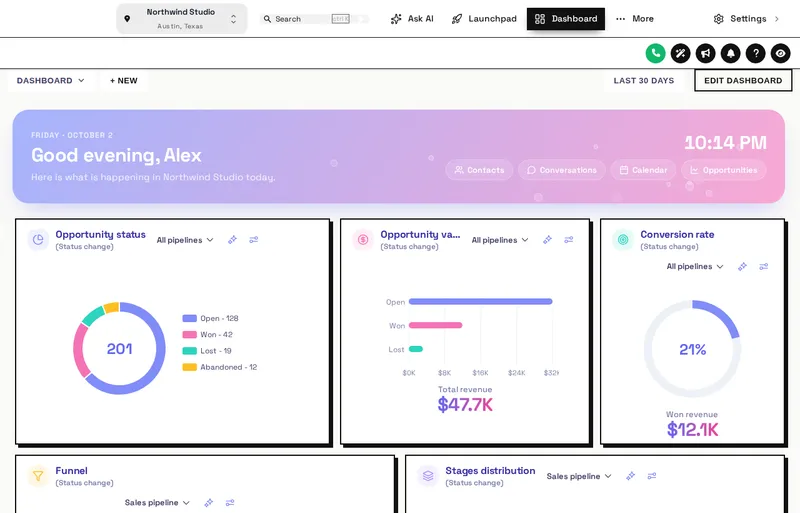Click the + NEW button
Image resolution: width=800 pixels, height=513 pixels.
coord(124,81)
